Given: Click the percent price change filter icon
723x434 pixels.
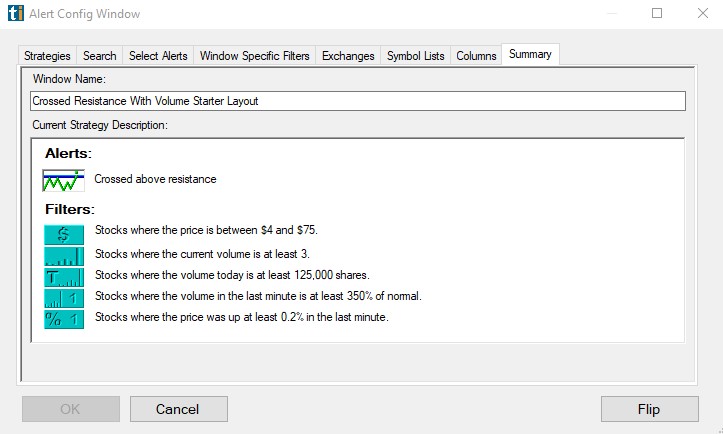Looking at the screenshot, I should point(64,318).
